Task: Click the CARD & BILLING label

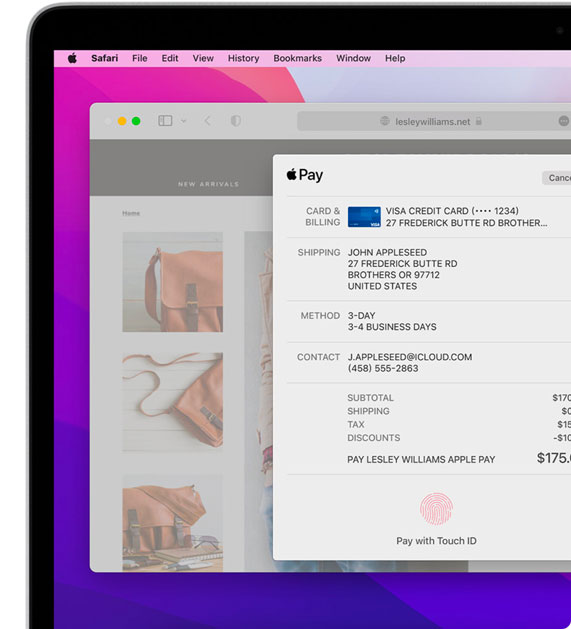Action: point(323,217)
